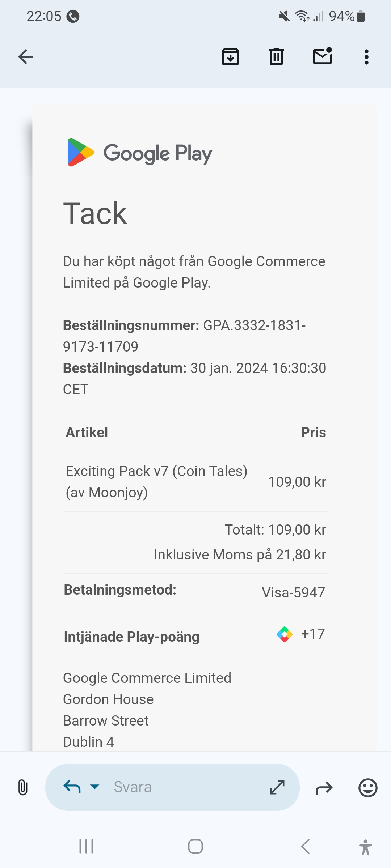Tap the reply arrow icon
This screenshot has height=868, width=391.
click(x=72, y=787)
